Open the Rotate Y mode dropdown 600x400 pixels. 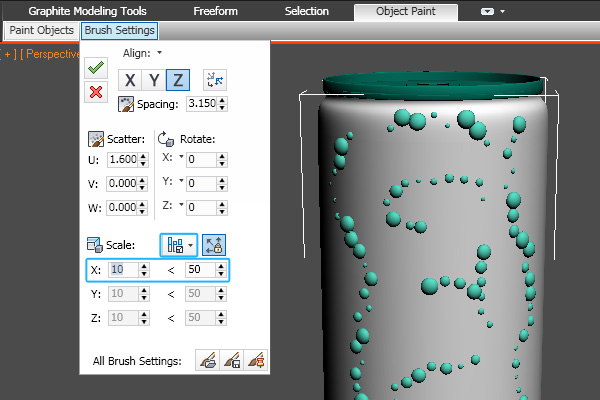coord(181,180)
